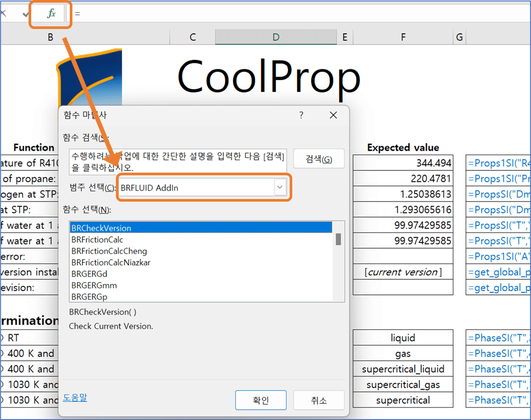Image resolution: width=531 pixels, height=420 pixels.
Task: Click the 취소 cancel button
Action: [x=319, y=400]
